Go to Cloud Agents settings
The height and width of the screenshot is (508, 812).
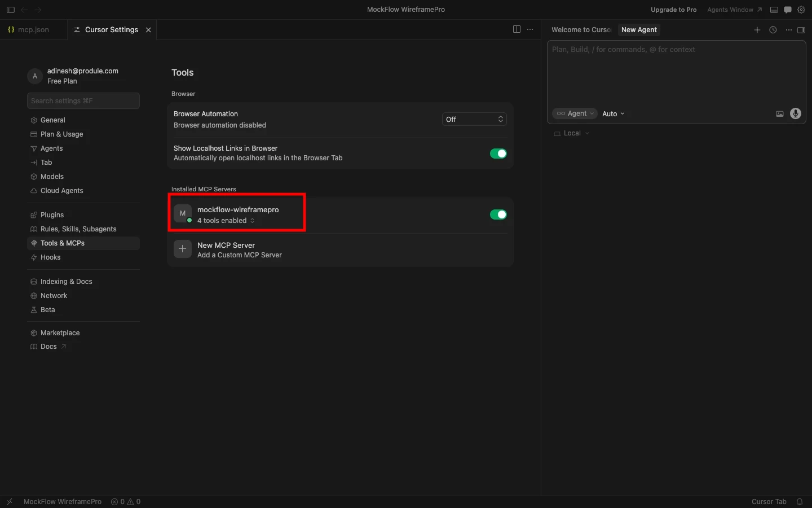[83, 191]
